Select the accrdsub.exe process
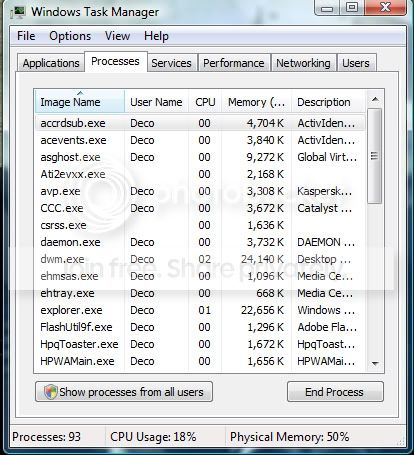Image resolution: width=414 pixels, height=455 pixels. point(200,123)
